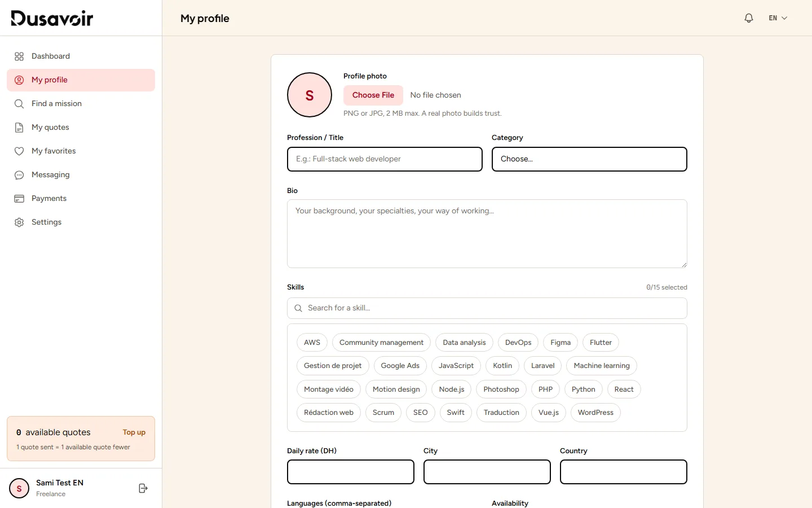Click the Payments card icon
812x508 pixels.
[19, 199]
